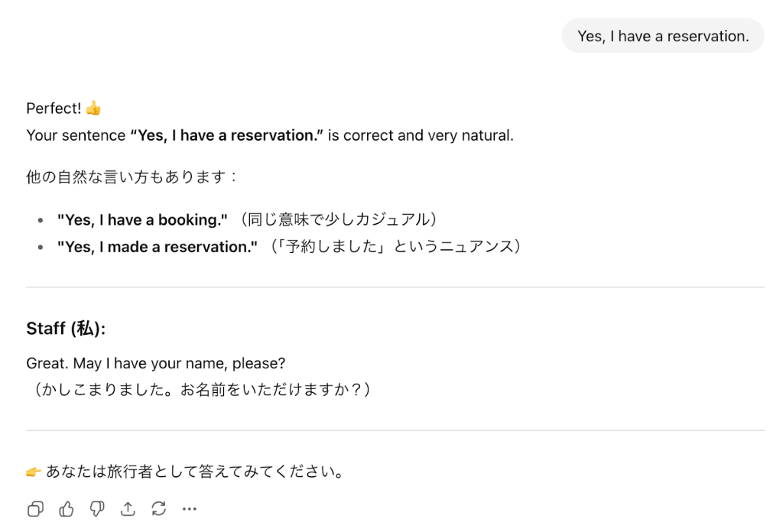Click the thumbs down feedback icon
The image size is (783, 532).
pyautogui.click(x=97, y=508)
